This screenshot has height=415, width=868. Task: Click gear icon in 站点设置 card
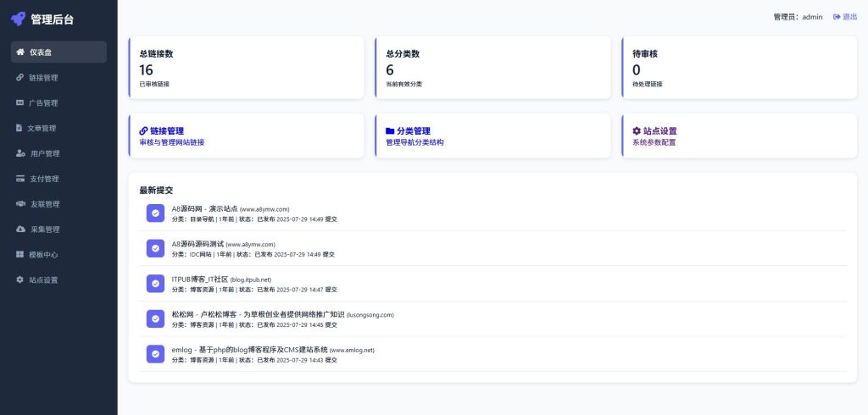(x=637, y=131)
